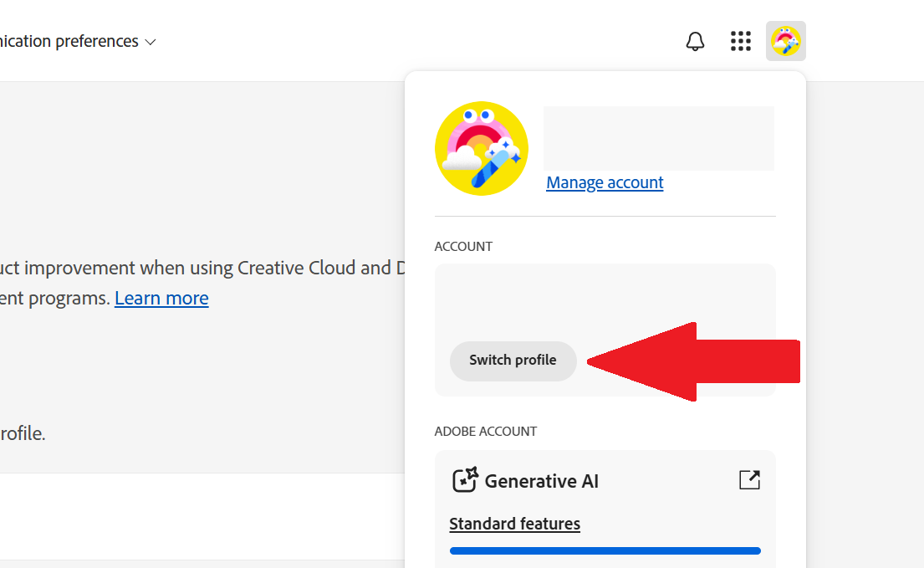
Task: Select the Generative AI heading text
Action: pyautogui.click(x=541, y=481)
